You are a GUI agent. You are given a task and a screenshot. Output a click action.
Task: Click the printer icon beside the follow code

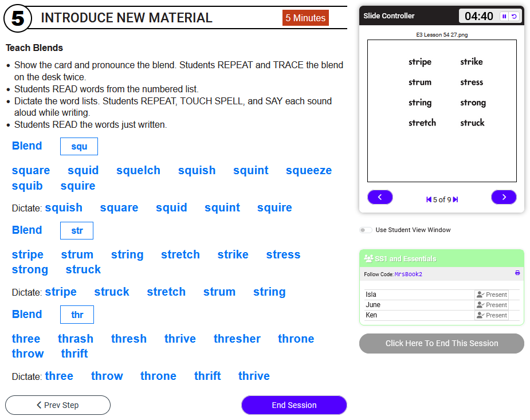coord(517,273)
